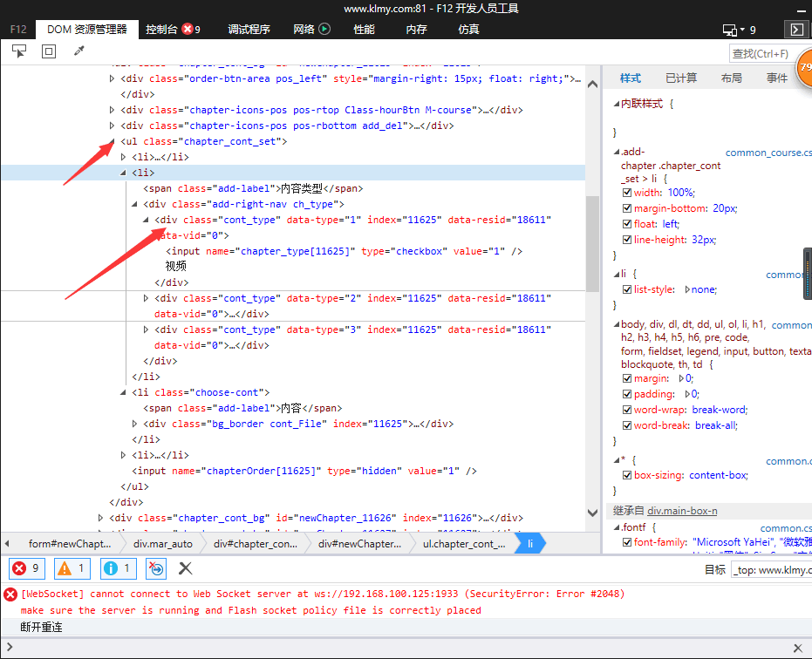Screen dimensions: 812x659
Task: Collapse add-right-nav ch_type div
Action: pyautogui.click(x=134, y=204)
